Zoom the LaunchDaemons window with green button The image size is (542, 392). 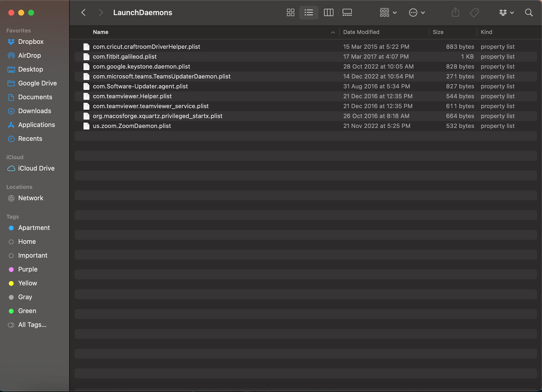(31, 13)
